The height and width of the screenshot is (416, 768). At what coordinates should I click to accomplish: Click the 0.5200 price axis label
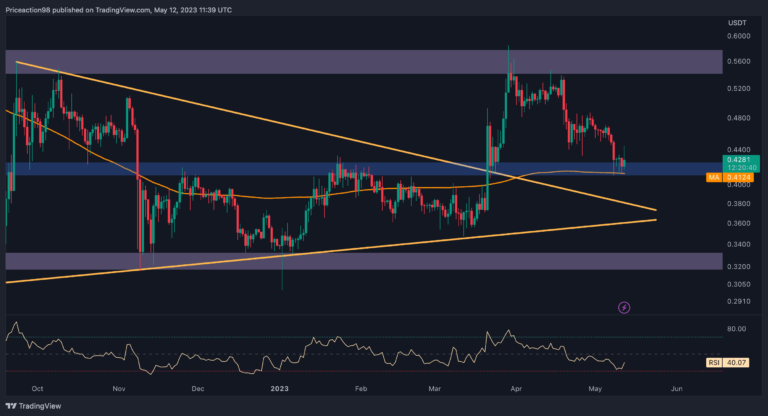pos(739,89)
